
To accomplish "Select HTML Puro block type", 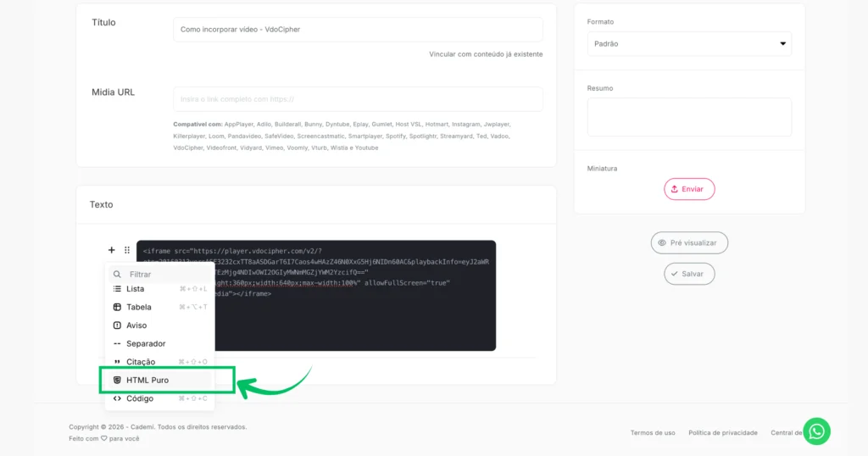I will [x=159, y=381].
